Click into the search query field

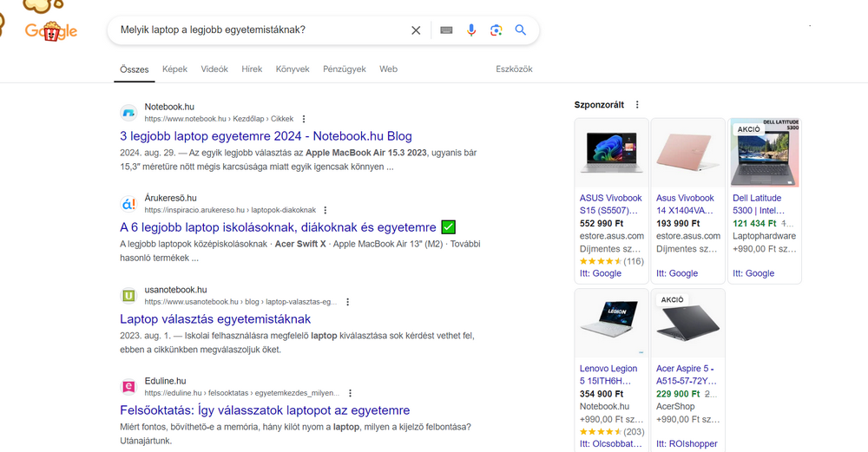point(260,29)
